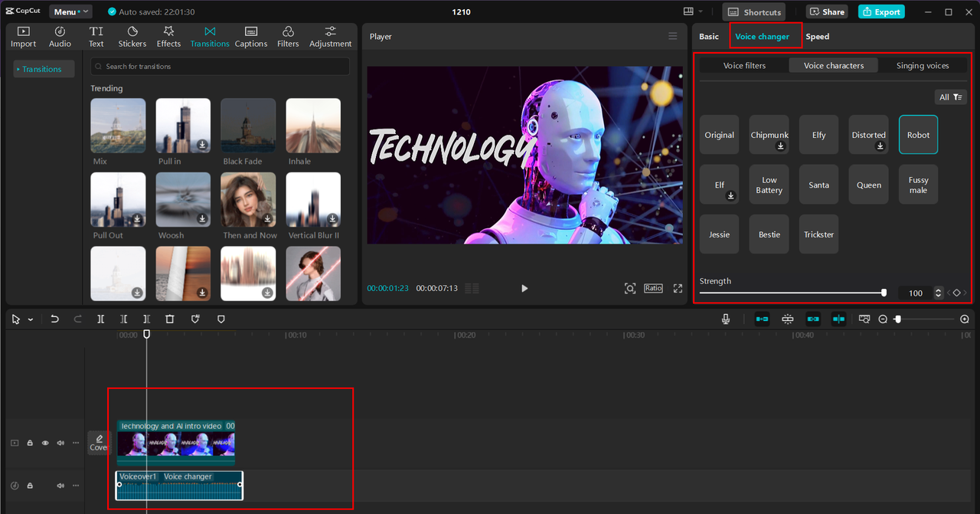
Task: Hide the video track with eye icon
Action: tap(45, 443)
